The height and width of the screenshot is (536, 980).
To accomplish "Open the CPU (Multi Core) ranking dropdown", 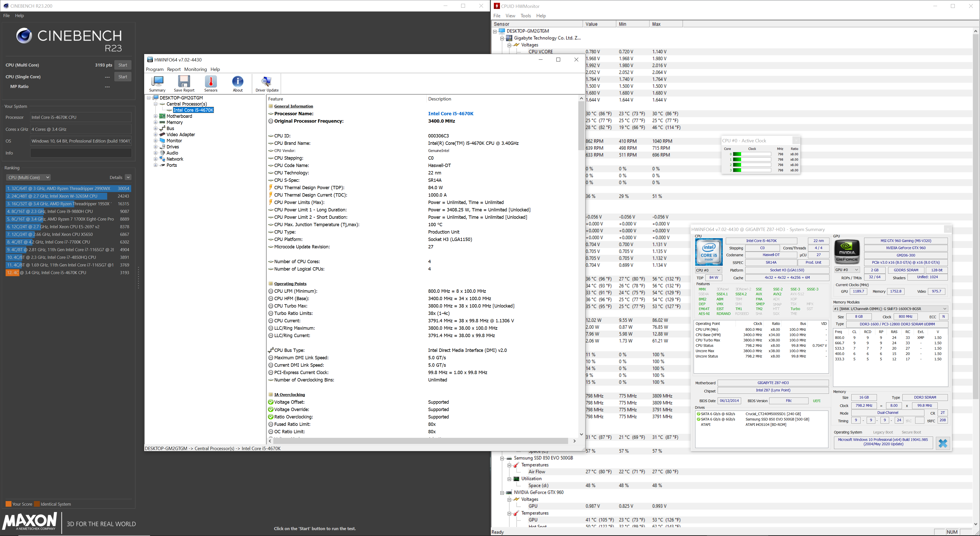I will click(29, 177).
